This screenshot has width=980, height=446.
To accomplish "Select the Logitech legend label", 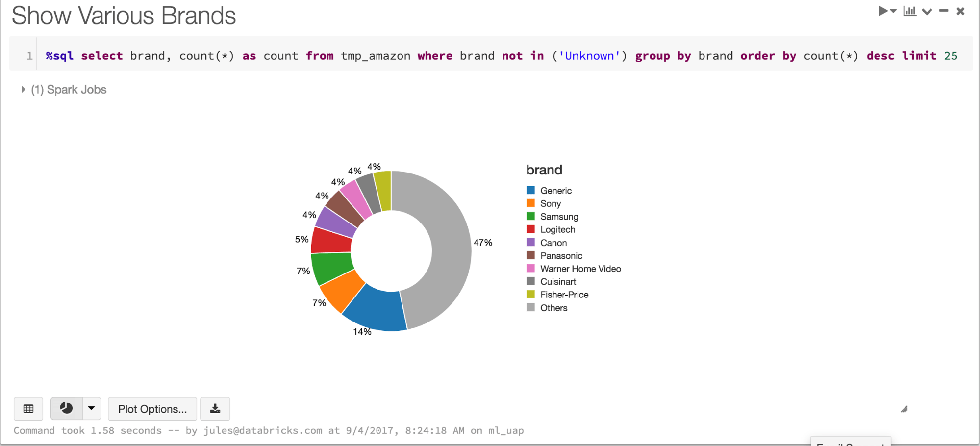I will [x=558, y=229].
